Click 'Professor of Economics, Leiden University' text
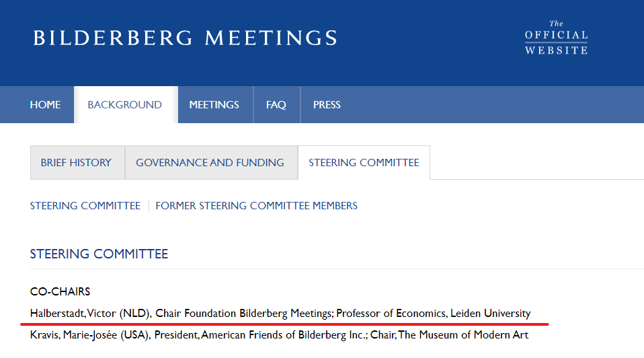644x358 pixels. (x=433, y=314)
